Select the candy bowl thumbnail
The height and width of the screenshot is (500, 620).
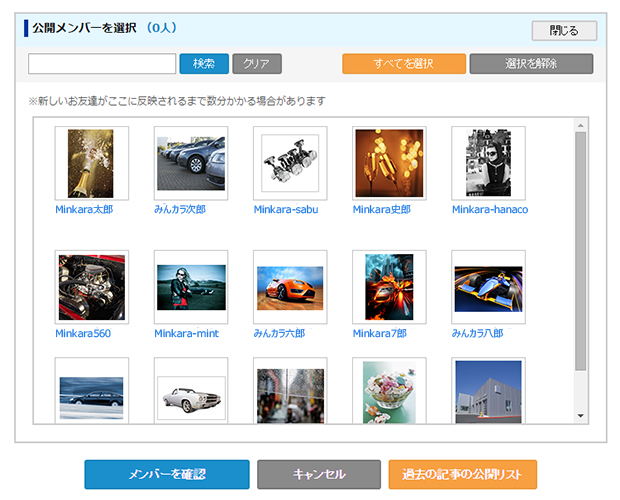tap(389, 391)
